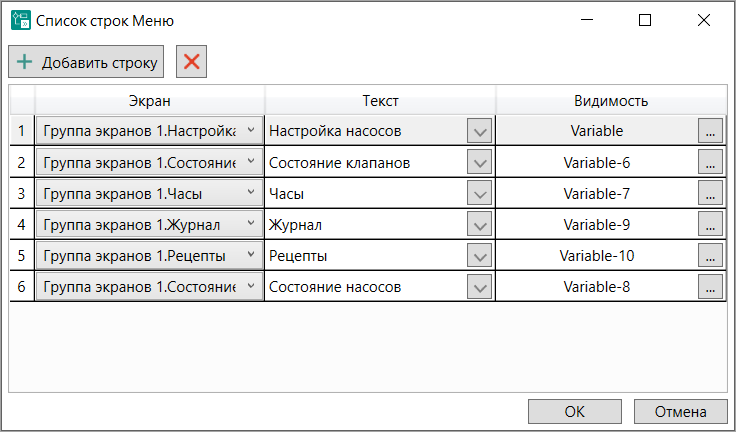
Task: Expand text dropdown for Настройка насосов
Action: (x=480, y=131)
